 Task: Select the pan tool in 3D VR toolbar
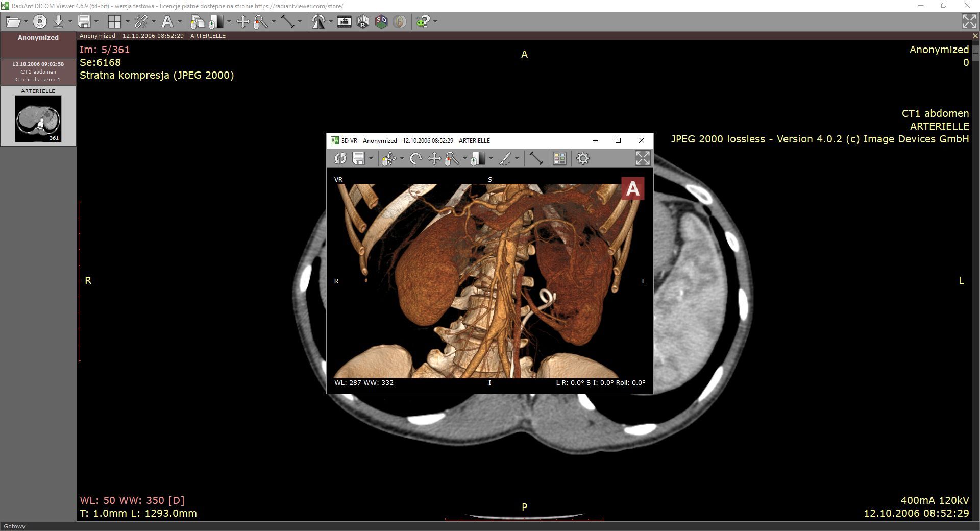[434, 159]
